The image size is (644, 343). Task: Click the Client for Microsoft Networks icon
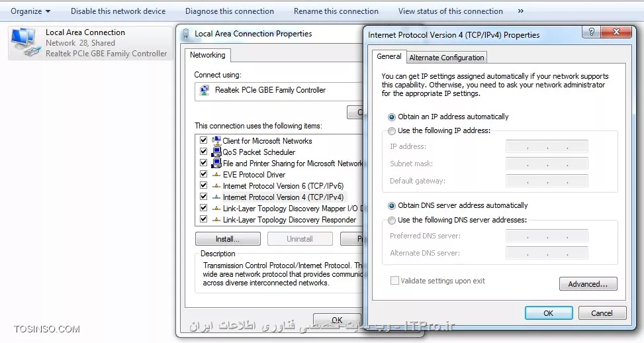click(x=217, y=140)
